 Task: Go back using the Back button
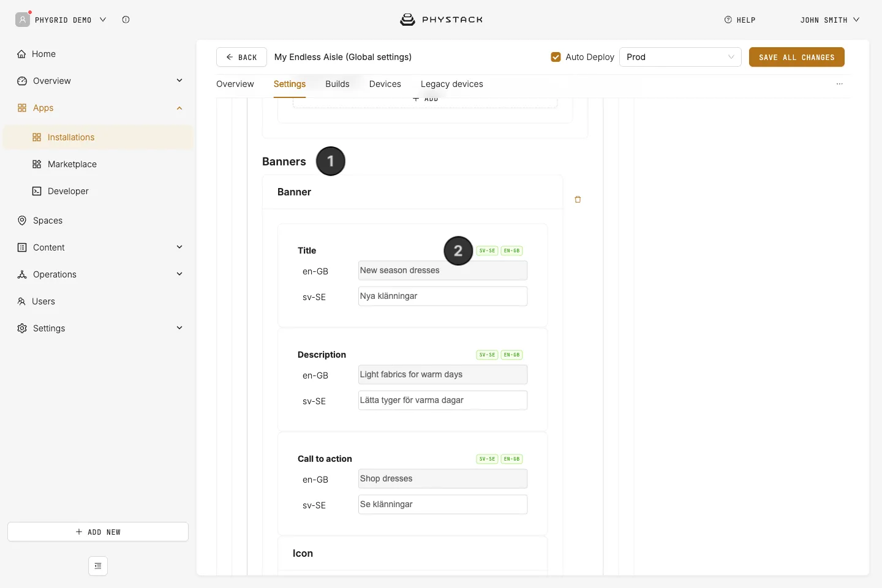241,57
